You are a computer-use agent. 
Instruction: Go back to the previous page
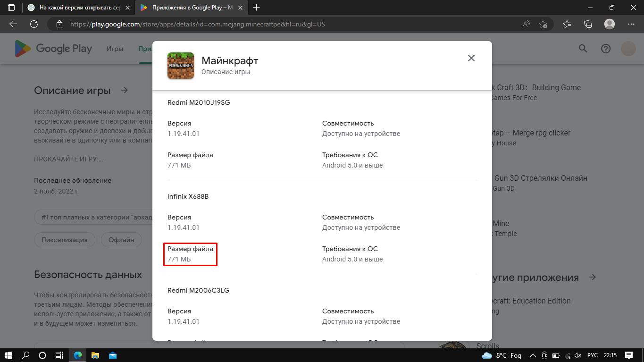(x=13, y=24)
